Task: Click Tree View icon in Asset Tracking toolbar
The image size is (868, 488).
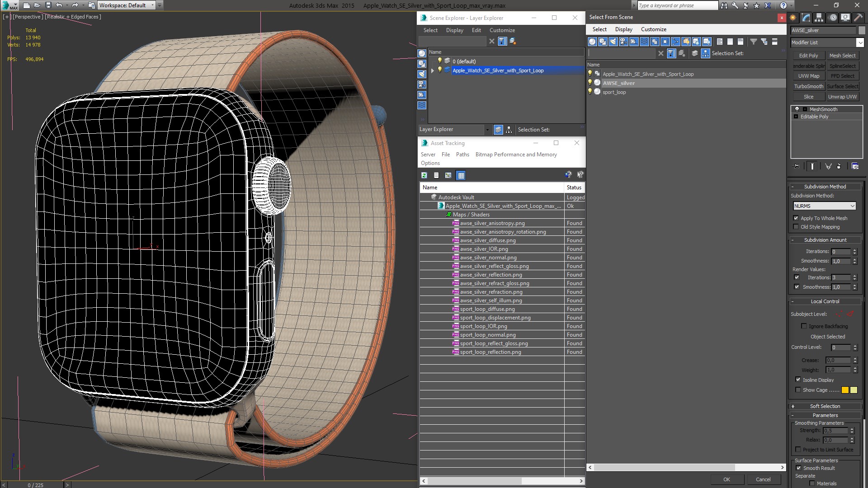Action: 448,175
